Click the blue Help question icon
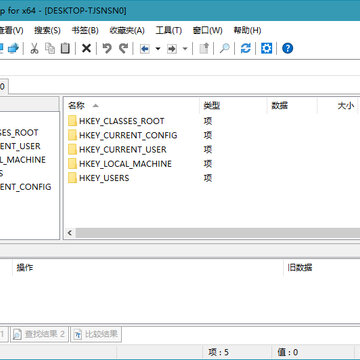The height and width of the screenshot is (360, 360). [287, 49]
